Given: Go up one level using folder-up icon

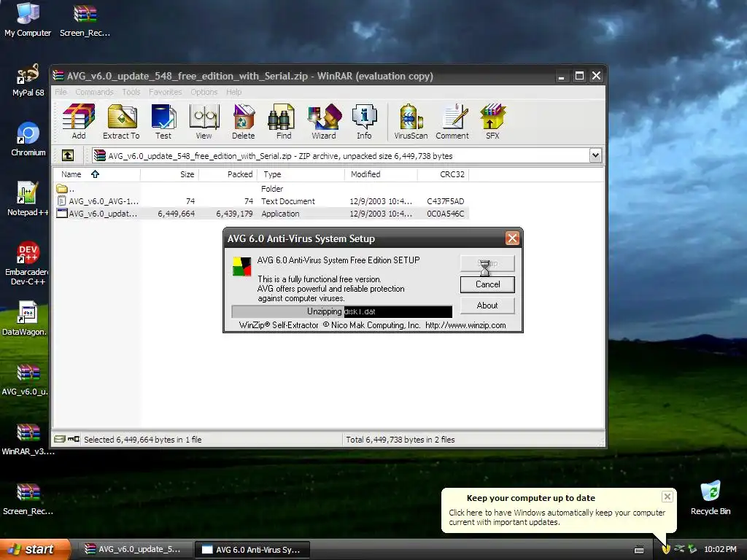Looking at the screenshot, I should point(68,155).
